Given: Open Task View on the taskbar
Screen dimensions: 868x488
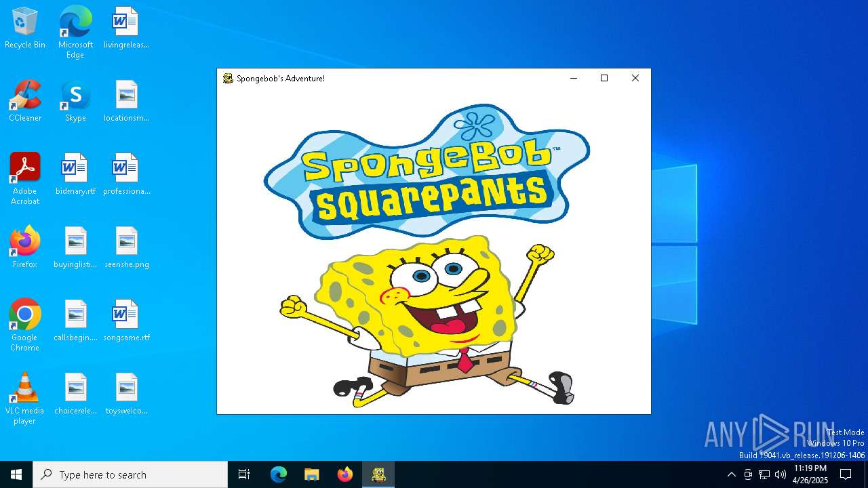Looking at the screenshot, I should [244, 474].
